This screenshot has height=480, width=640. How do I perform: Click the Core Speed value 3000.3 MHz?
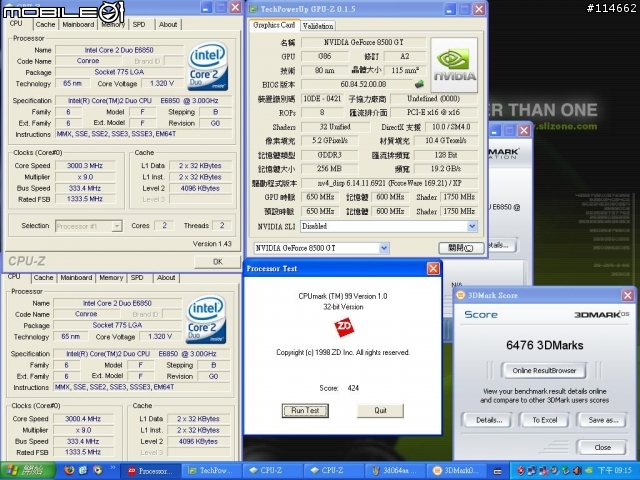coord(85,166)
